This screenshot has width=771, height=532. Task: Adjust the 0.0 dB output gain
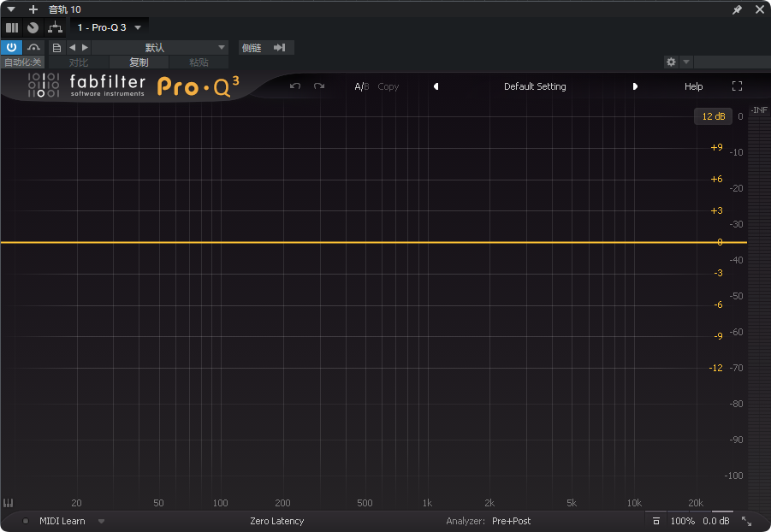coord(716,521)
